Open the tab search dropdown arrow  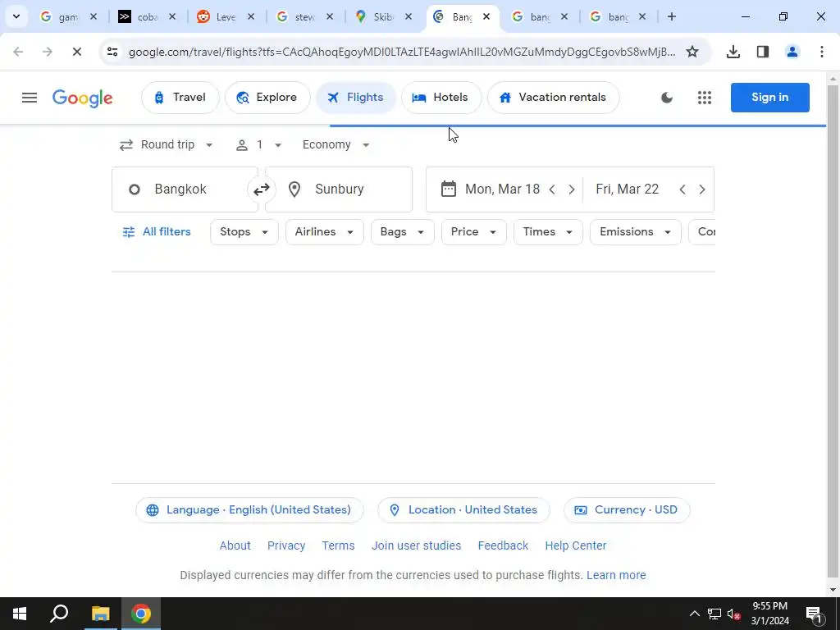[x=16, y=16]
